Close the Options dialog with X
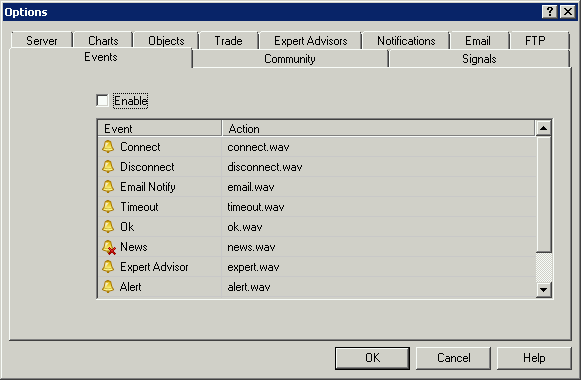581x380 pixels. point(568,12)
